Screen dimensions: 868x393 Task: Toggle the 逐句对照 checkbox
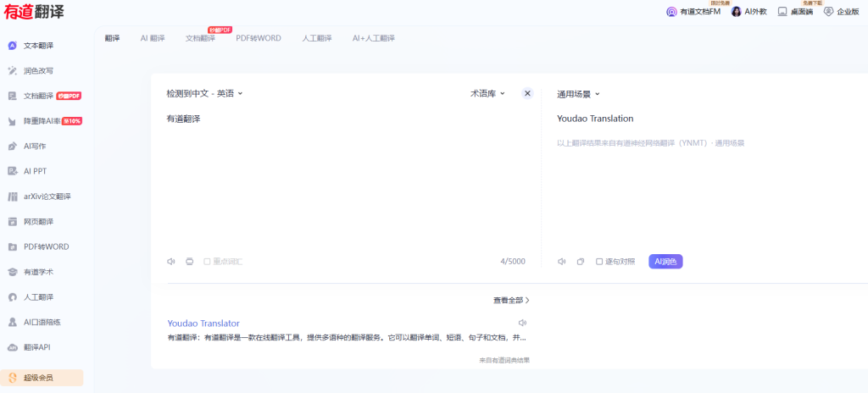pyautogui.click(x=599, y=262)
